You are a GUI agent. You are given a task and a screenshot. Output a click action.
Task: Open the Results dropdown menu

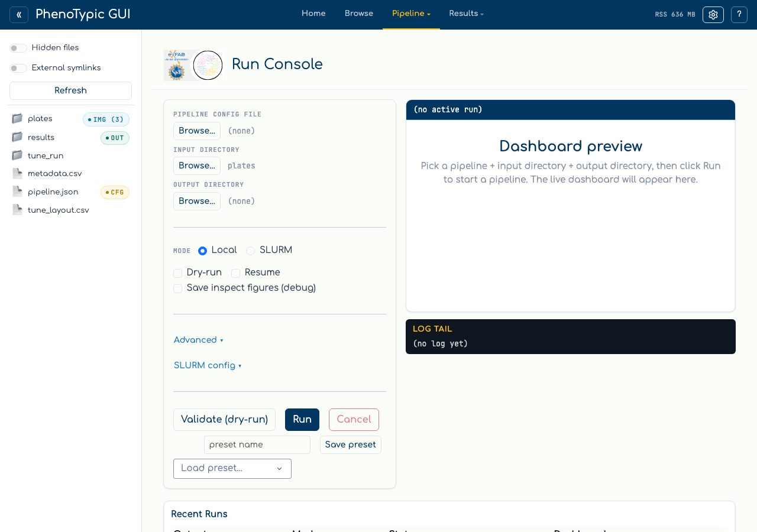[466, 14]
